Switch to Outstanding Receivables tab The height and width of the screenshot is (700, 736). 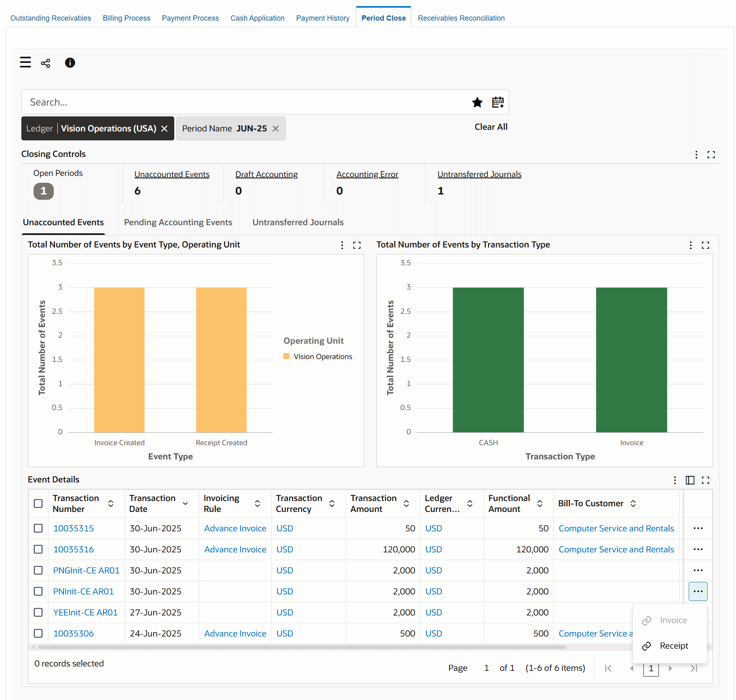click(51, 18)
